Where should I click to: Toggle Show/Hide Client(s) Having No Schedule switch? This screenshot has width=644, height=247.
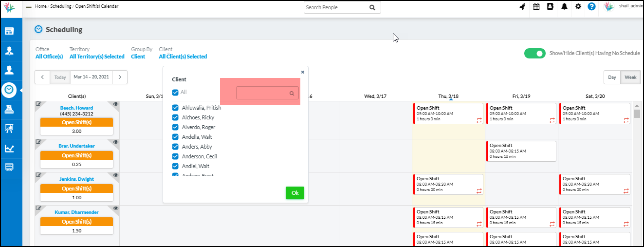pos(534,54)
